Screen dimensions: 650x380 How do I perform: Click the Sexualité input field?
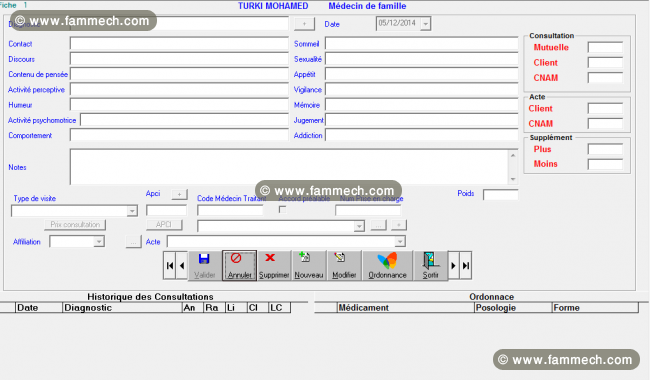[422, 59]
